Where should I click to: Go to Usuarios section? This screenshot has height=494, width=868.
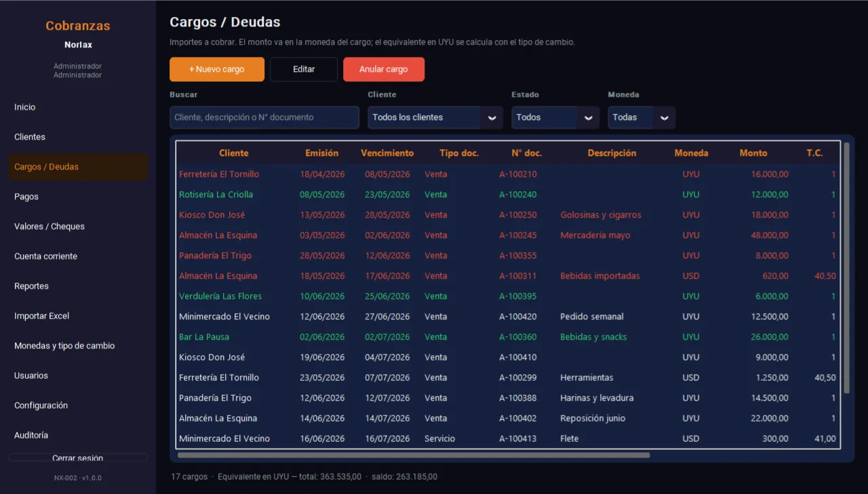point(78,375)
